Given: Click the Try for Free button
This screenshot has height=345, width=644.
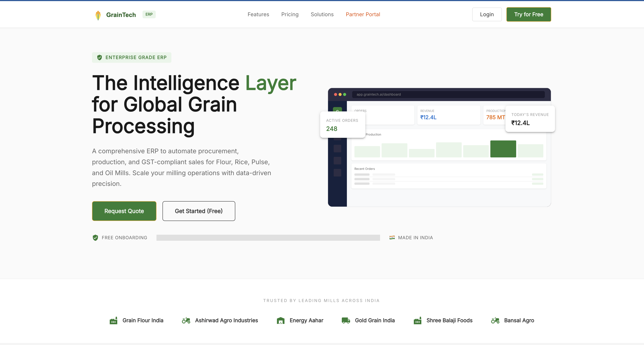Looking at the screenshot, I should click(x=528, y=14).
